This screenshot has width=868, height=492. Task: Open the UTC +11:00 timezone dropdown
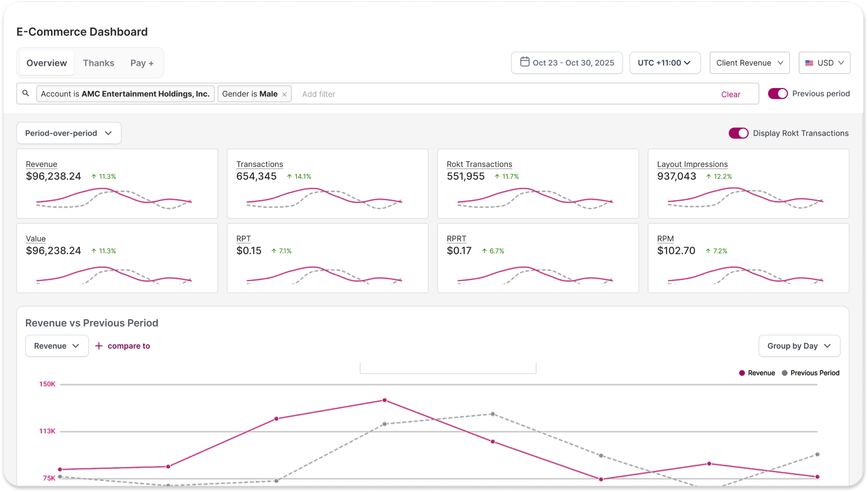pos(665,63)
